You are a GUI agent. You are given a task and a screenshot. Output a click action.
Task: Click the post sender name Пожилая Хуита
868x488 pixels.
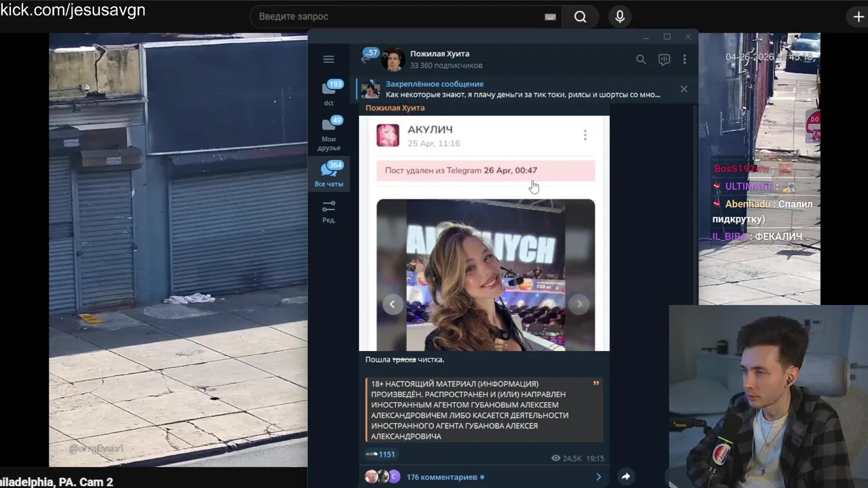point(395,108)
